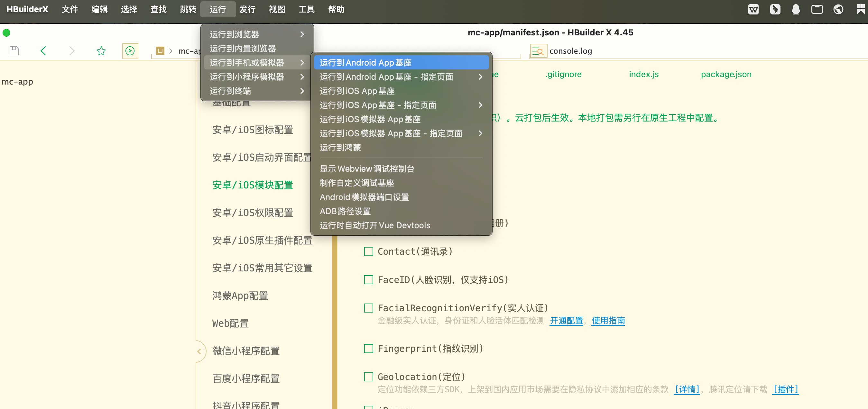Switch to package.json tab
This screenshot has height=409, width=868.
click(x=726, y=74)
